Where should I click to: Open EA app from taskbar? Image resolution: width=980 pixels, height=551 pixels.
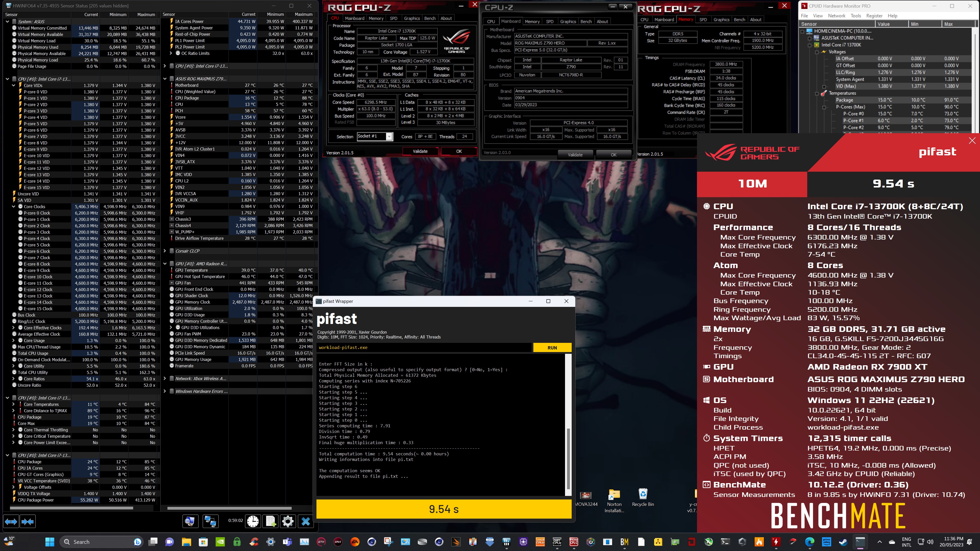click(354, 542)
